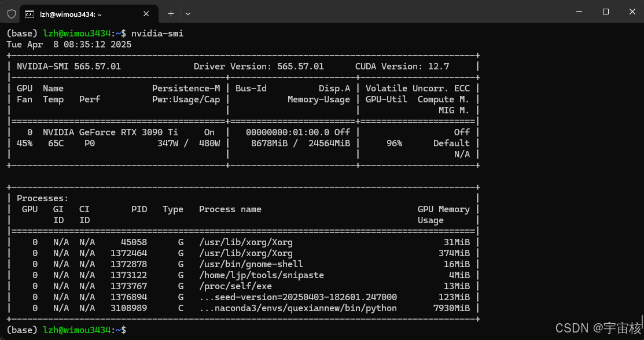This screenshot has height=340, width=644.
Task: Click the memory usage value "16MiB"
Action: (457, 264)
